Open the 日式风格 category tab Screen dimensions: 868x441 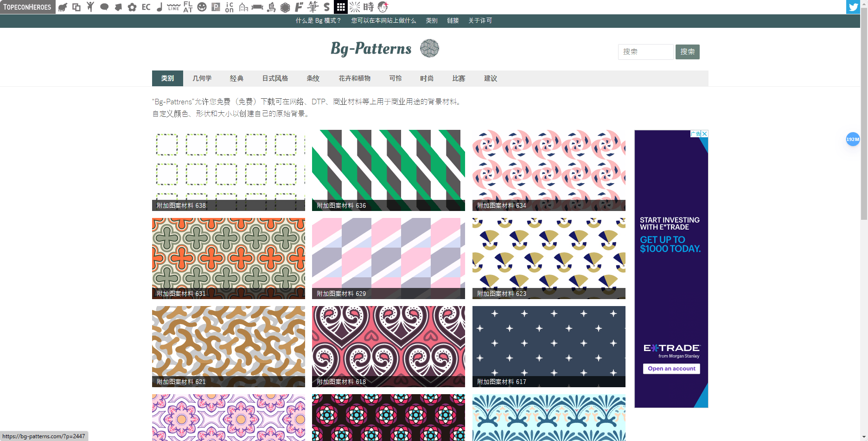point(275,78)
